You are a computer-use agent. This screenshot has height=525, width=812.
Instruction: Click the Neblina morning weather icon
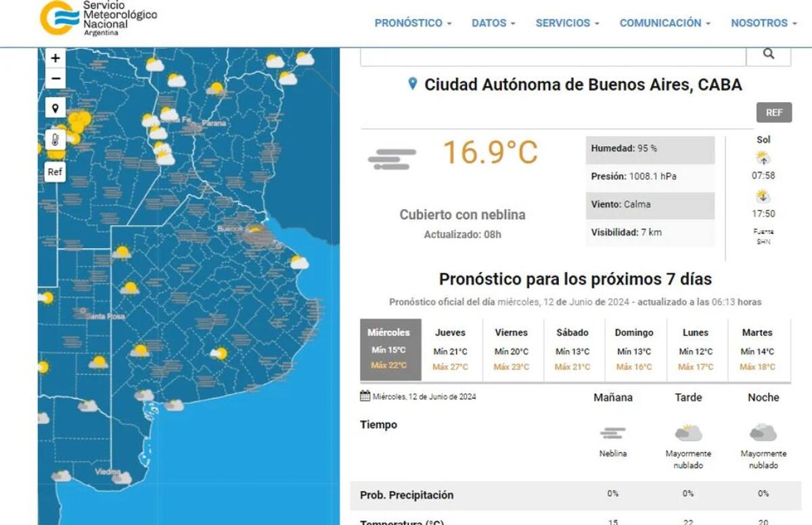coord(613,434)
